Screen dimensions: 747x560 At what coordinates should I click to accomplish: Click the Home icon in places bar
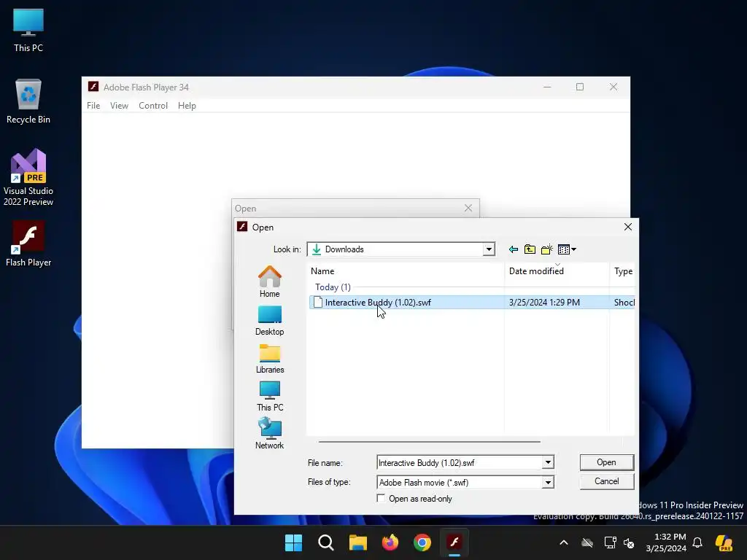(x=270, y=281)
